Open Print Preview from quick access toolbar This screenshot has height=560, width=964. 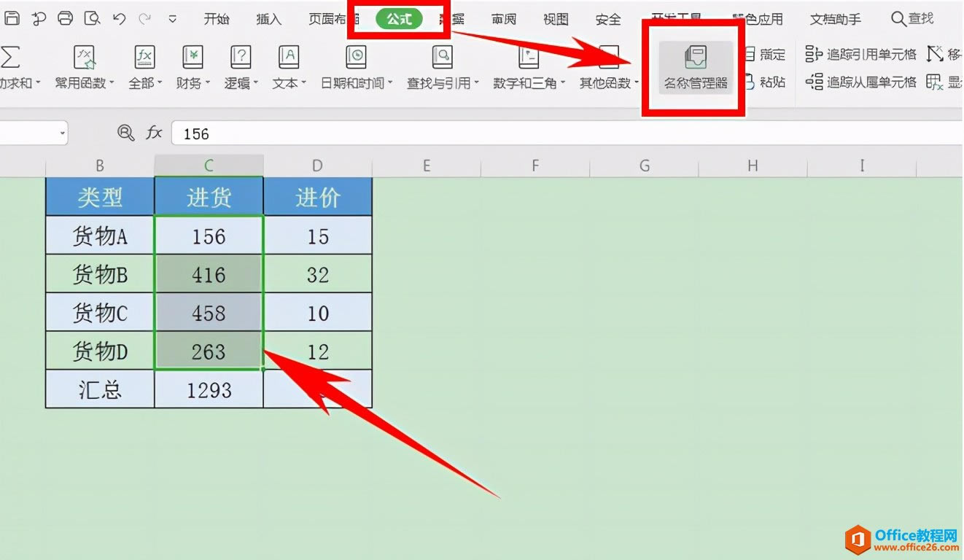tap(92, 19)
